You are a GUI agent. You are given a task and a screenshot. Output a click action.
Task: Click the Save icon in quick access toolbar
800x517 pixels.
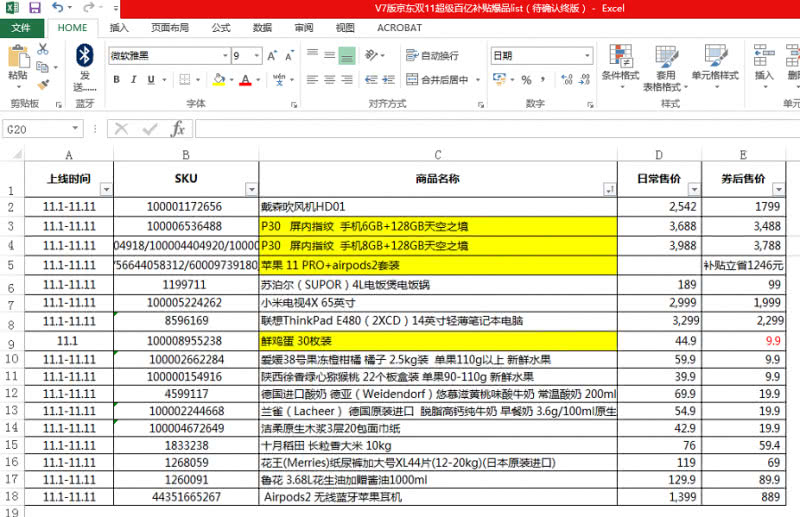pos(35,8)
